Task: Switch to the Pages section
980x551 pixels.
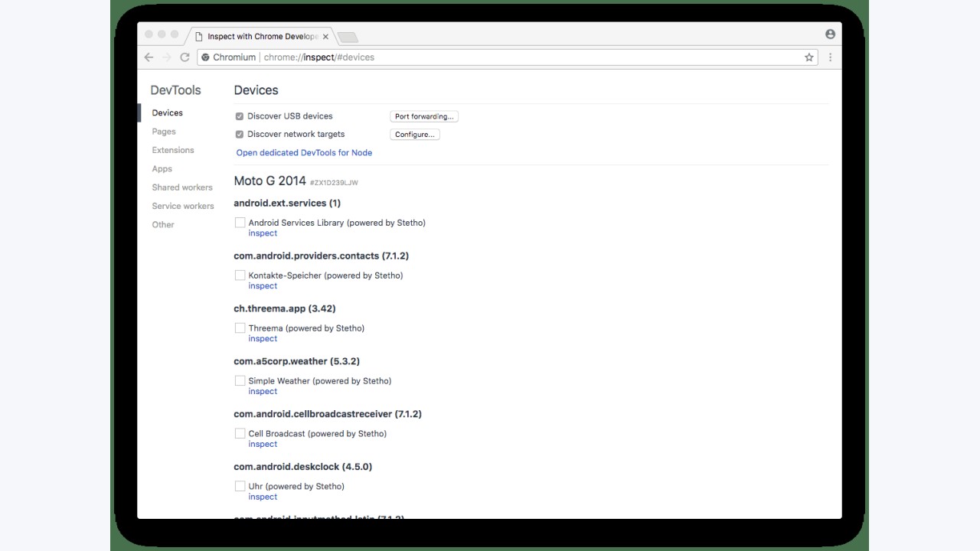Action: [164, 132]
